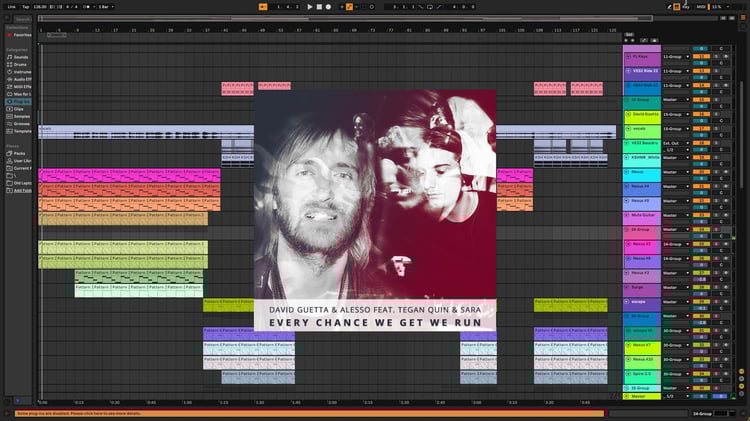Open the Clips category in the browser
The height and width of the screenshot is (421, 750).
coord(18,109)
